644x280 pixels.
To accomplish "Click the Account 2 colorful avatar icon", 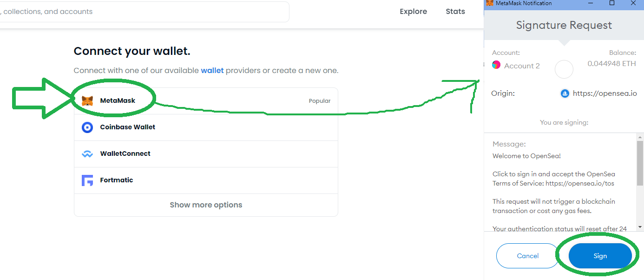I will click(x=496, y=65).
